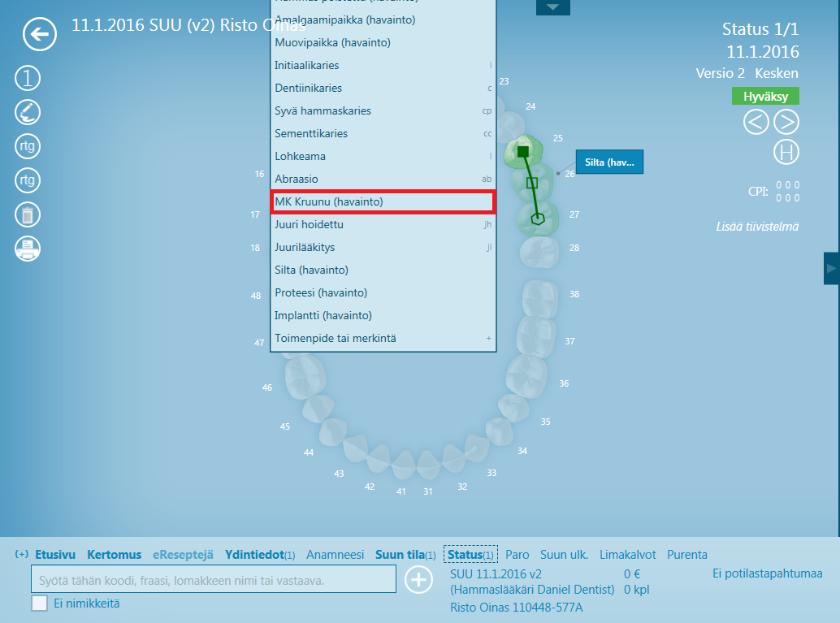
Task: Click the upper rtg icon
Action: point(28,146)
